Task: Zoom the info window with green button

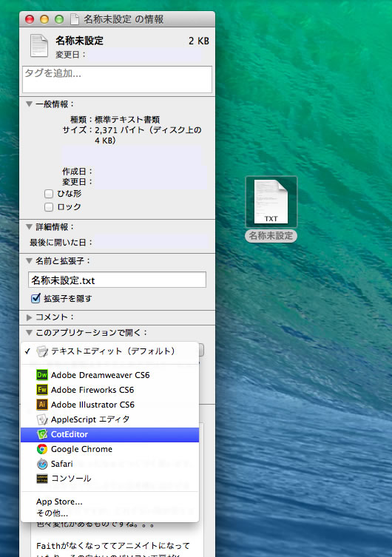Action: point(59,18)
